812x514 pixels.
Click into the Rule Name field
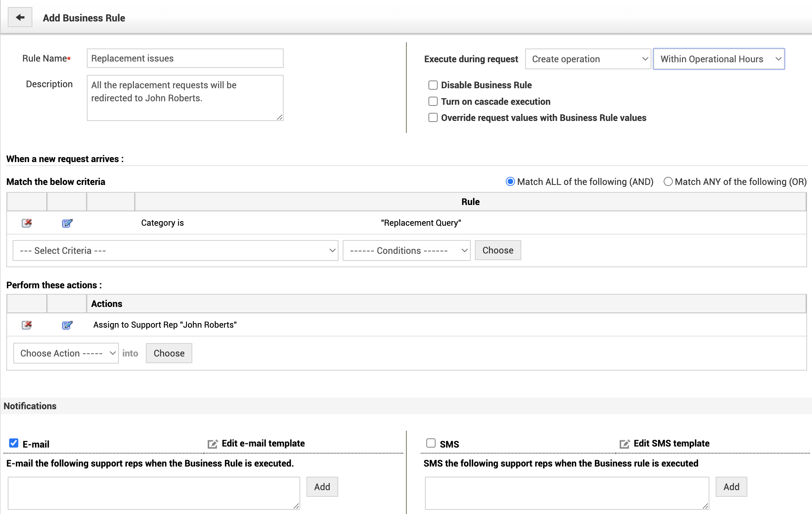[x=185, y=58]
